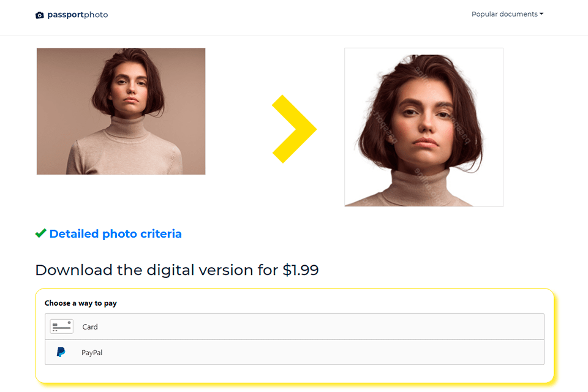Image resolution: width=588 pixels, height=392 pixels.
Task: Click the Download the digital version heading
Action: click(177, 270)
